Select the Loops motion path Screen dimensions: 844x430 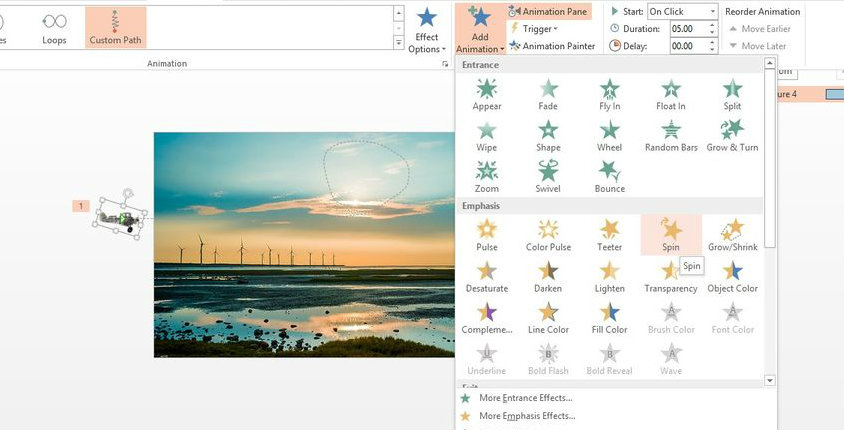coord(54,28)
